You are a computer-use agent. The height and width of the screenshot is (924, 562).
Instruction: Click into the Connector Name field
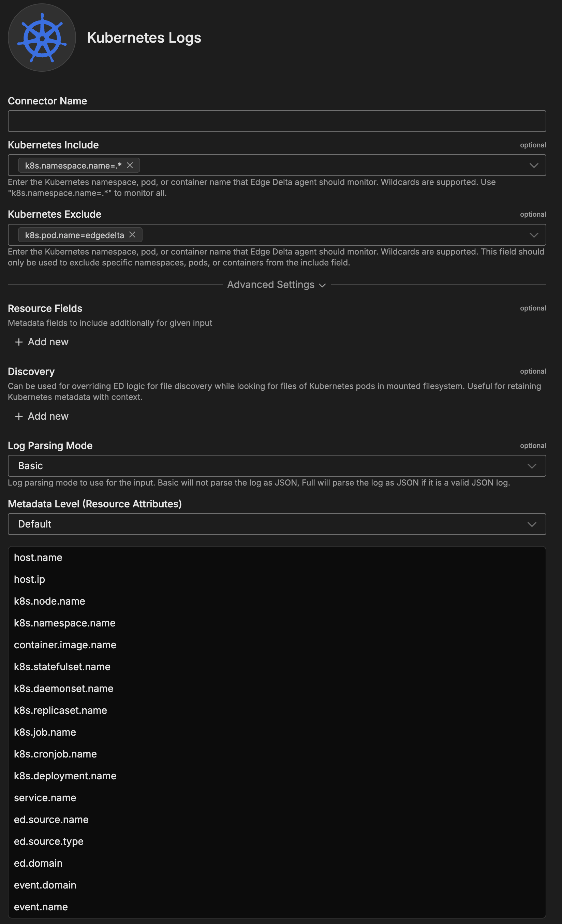pyautogui.click(x=277, y=121)
